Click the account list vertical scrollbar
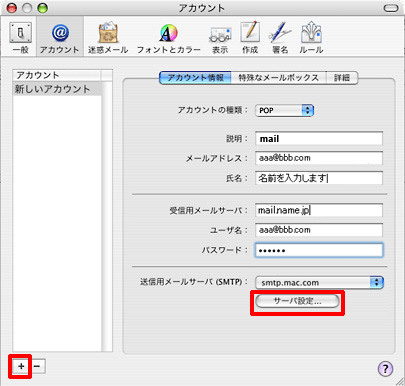This screenshot has width=405, height=386. [x=107, y=216]
